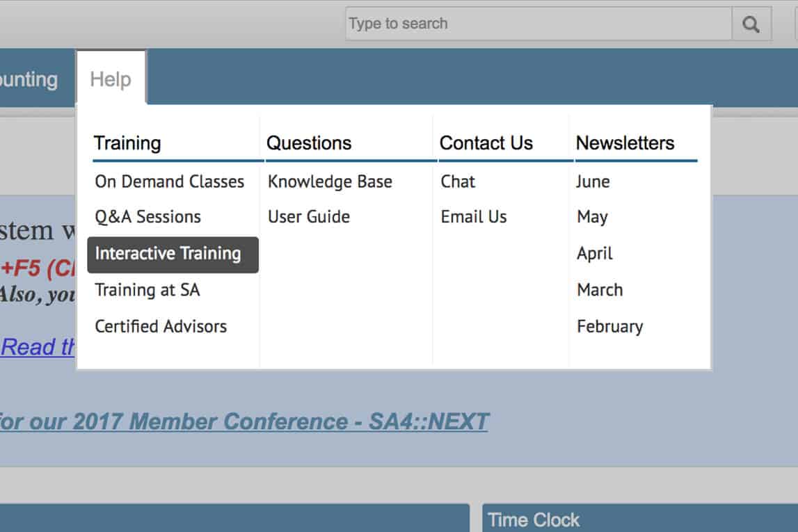The height and width of the screenshot is (532, 798).
Task: Open the Knowledge Base
Action: point(330,182)
